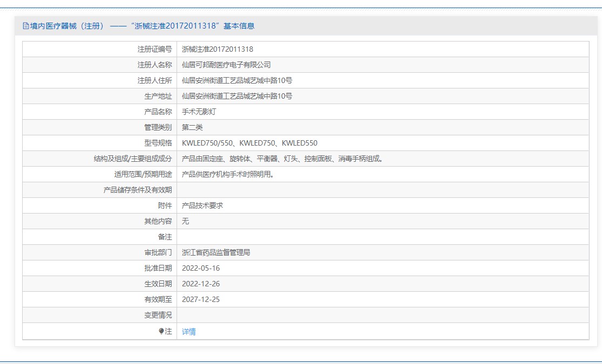Click approval date 2022-05-16
Image resolution: width=602 pixels, height=364 pixels.
pyautogui.click(x=201, y=268)
